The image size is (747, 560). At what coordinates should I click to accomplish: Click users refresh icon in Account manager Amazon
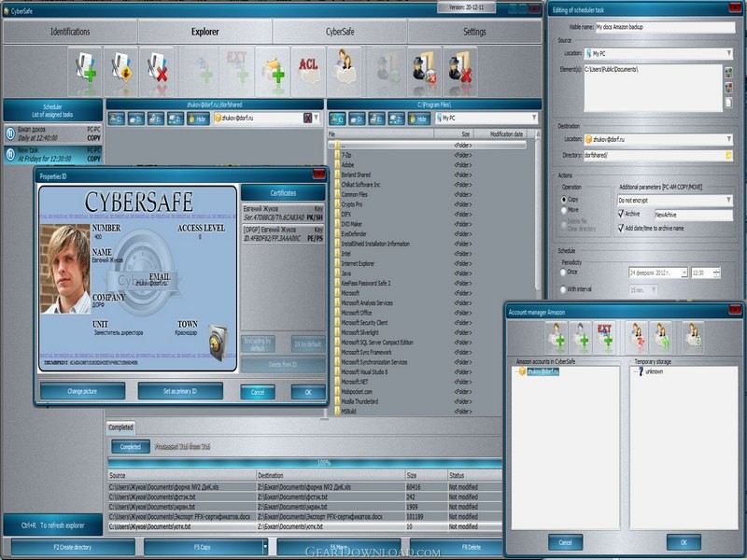pos(692,338)
